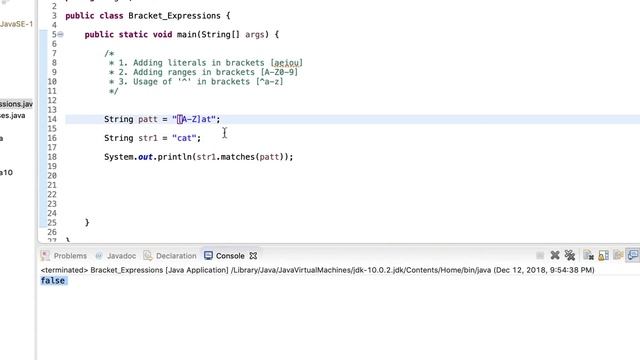Select the JavaSE-1 library entry in sidebar
The height and width of the screenshot is (360, 640).
click(16, 24)
